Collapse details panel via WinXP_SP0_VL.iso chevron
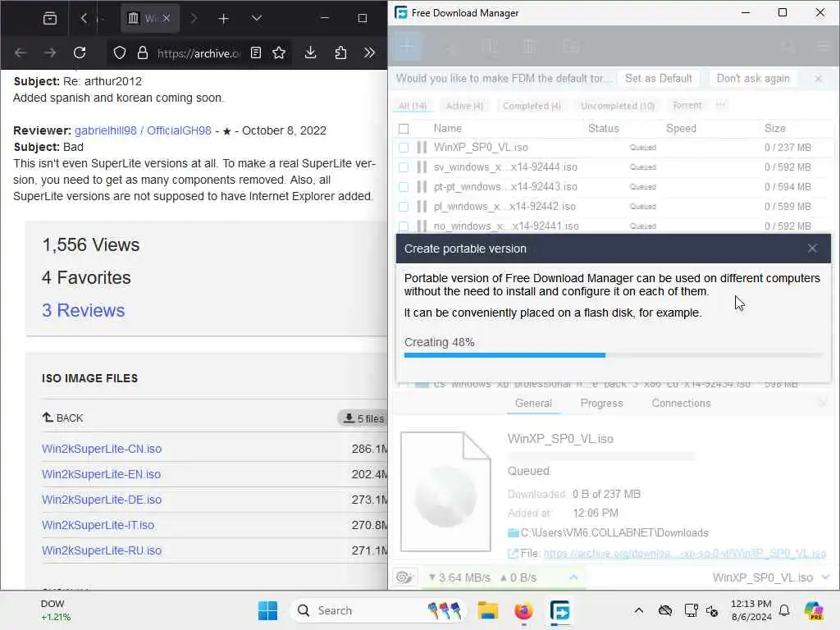Screen dimensions: 840x630 [x=825, y=577]
